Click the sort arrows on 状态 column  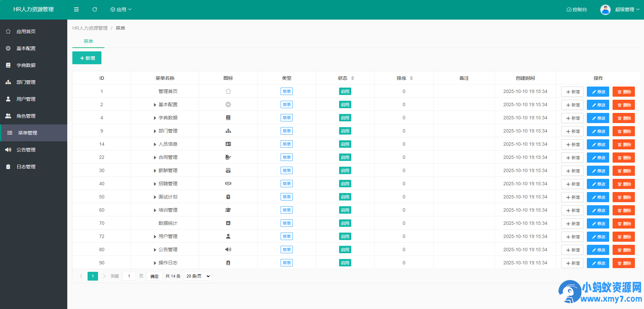pos(353,78)
